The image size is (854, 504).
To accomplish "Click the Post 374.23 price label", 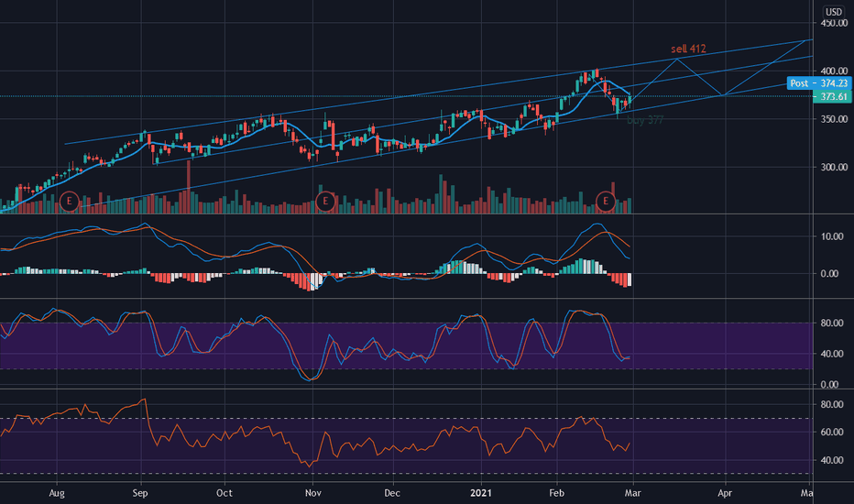I will coord(818,82).
